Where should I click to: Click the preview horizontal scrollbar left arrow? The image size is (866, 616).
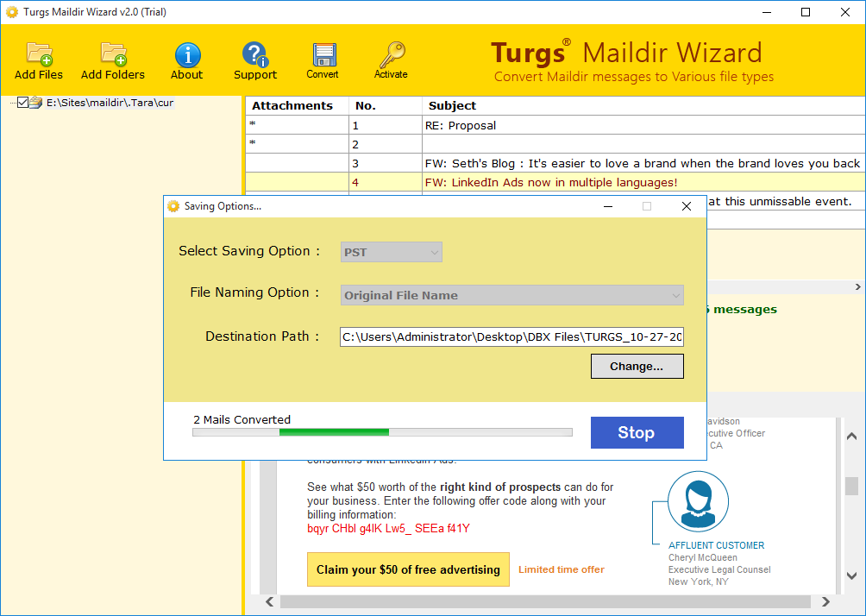pyautogui.click(x=269, y=601)
